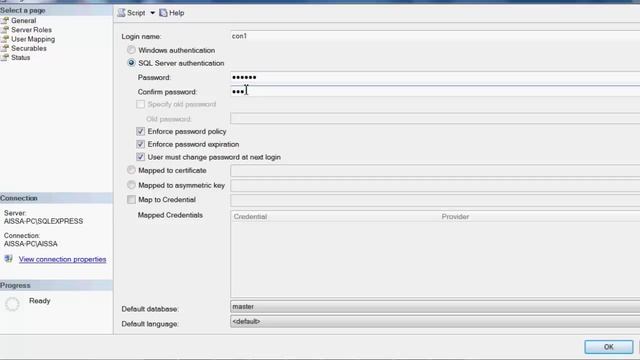Click the Securables page icon
Screen dimensions: 640x360
click(5, 48)
